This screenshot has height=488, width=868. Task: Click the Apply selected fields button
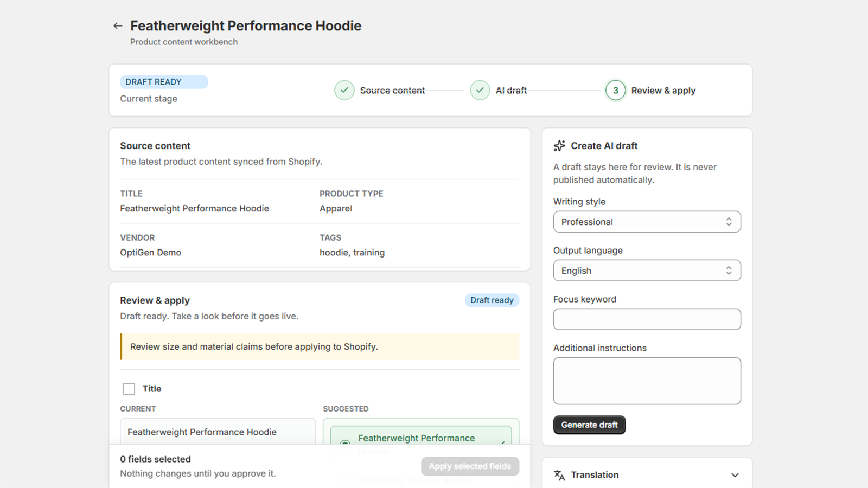(470, 466)
